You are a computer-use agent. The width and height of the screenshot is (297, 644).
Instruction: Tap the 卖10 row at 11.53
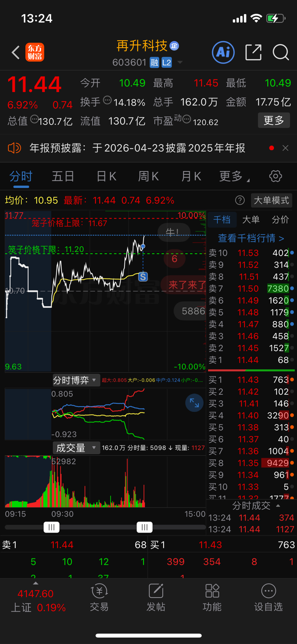coord(251,253)
